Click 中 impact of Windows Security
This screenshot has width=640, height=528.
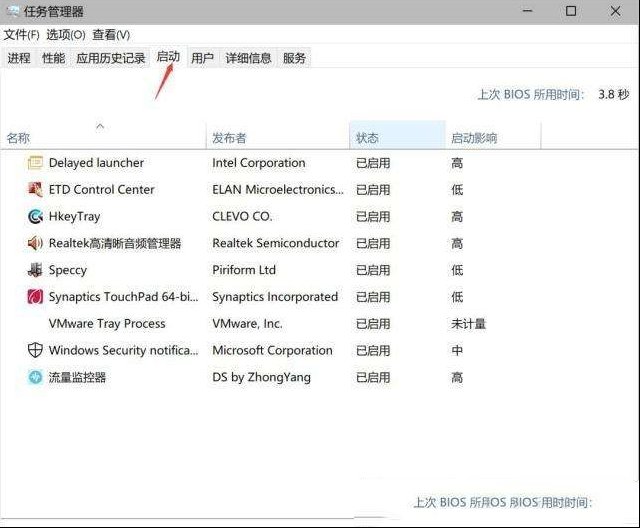pos(457,350)
